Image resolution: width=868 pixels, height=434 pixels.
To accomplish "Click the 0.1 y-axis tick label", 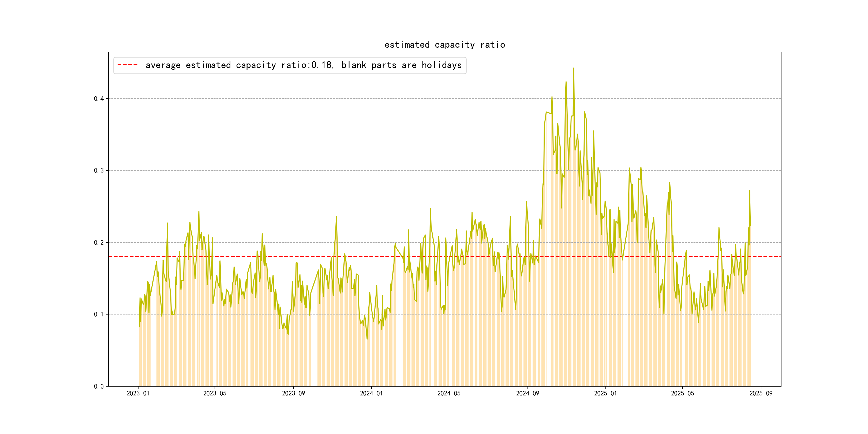I will (99, 314).
